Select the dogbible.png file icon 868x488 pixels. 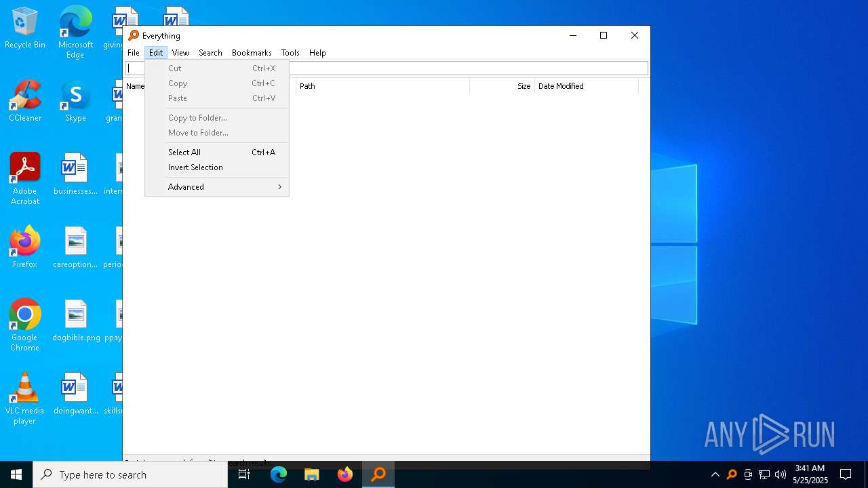(x=75, y=321)
